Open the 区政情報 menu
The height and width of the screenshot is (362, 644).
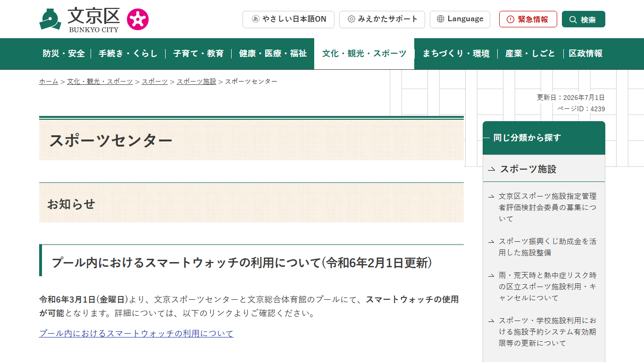(585, 54)
